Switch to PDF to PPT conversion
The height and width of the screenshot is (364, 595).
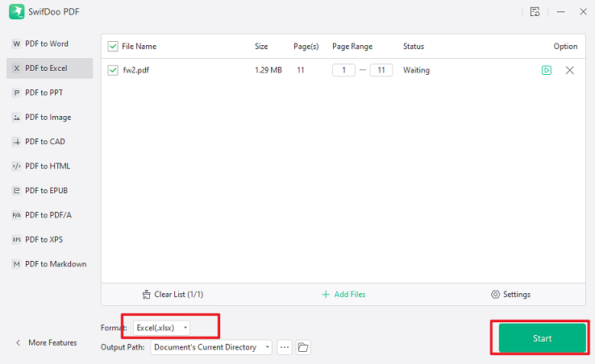point(49,93)
